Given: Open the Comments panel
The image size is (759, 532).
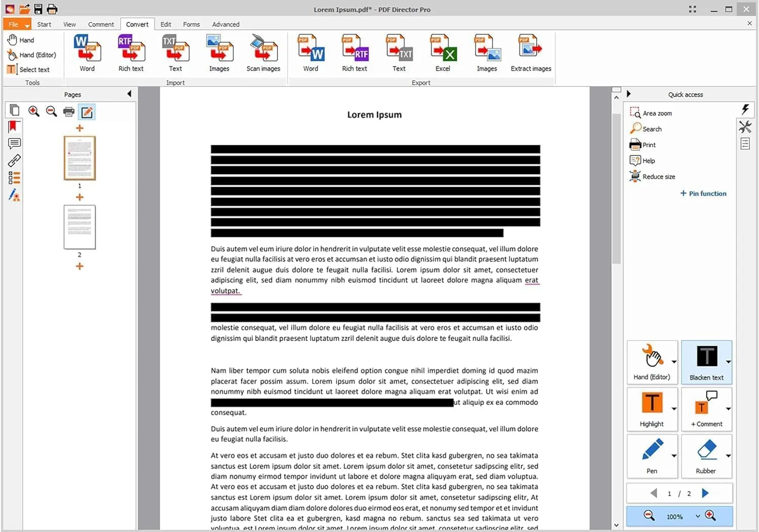Looking at the screenshot, I should [14, 143].
